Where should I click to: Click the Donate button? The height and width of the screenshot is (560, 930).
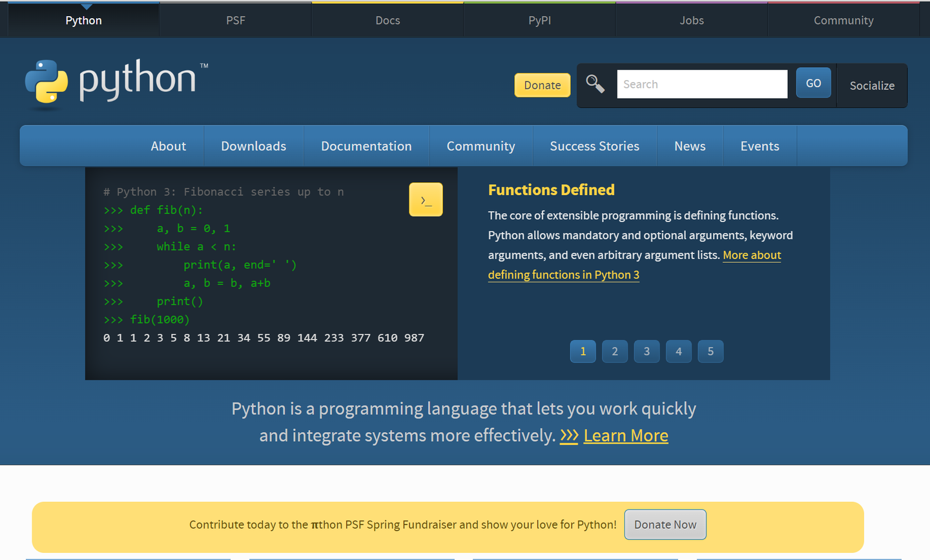[542, 85]
